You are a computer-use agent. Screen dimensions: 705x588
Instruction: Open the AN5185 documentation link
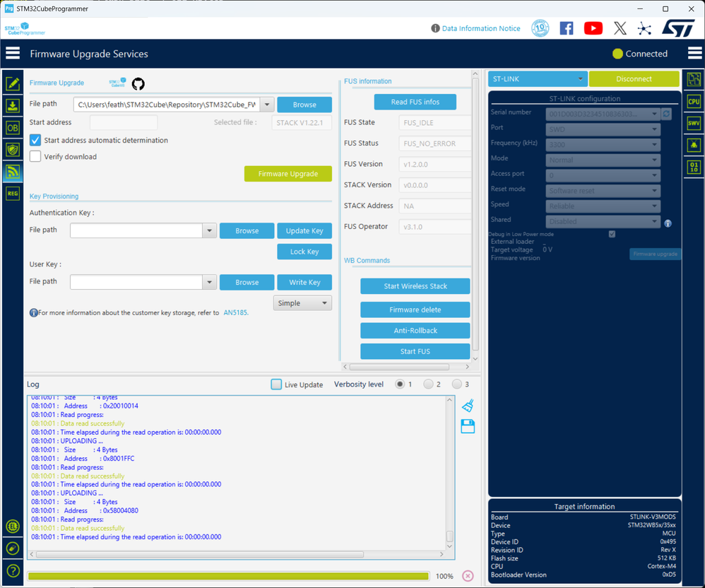[235, 312]
